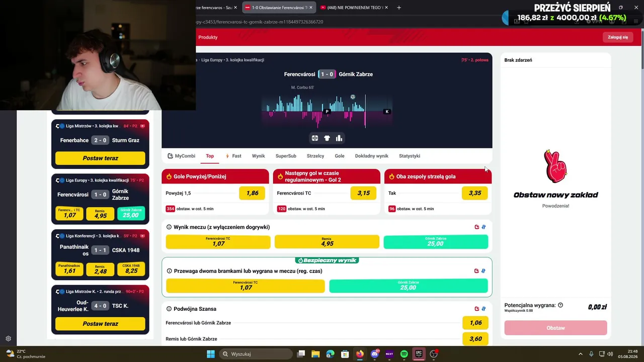Open the Statystyki tab
The height and width of the screenshot is (362, 644).
click(410, 156)
